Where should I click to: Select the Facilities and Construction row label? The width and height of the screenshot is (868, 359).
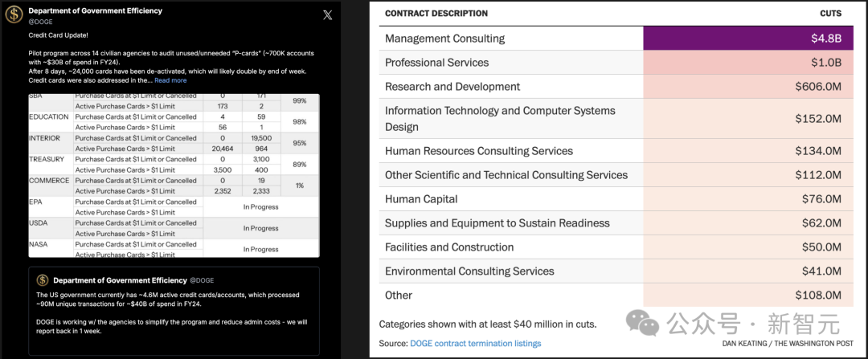(449, 247)
